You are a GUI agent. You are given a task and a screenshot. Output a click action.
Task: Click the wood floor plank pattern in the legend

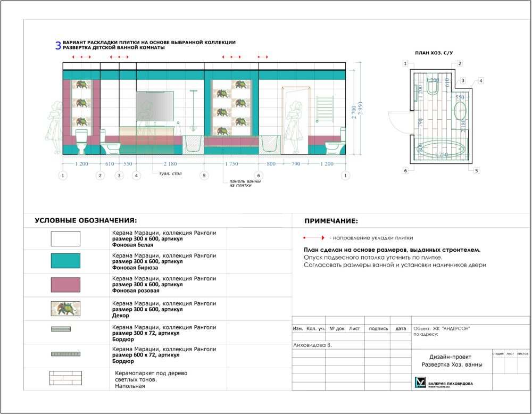[x=65, y=378]
